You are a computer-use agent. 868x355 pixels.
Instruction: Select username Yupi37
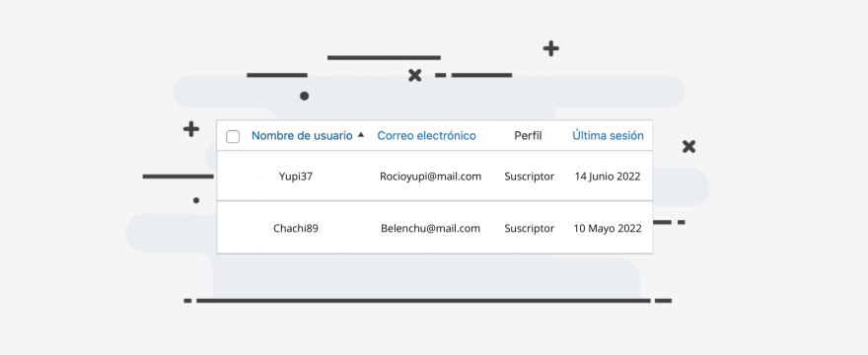(x=296, y=177)
